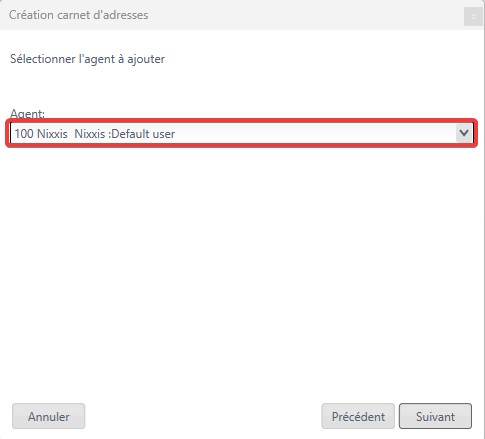The image size is (485, 439).
Task: Return to the previous wizard step
Action: (358, 416)
